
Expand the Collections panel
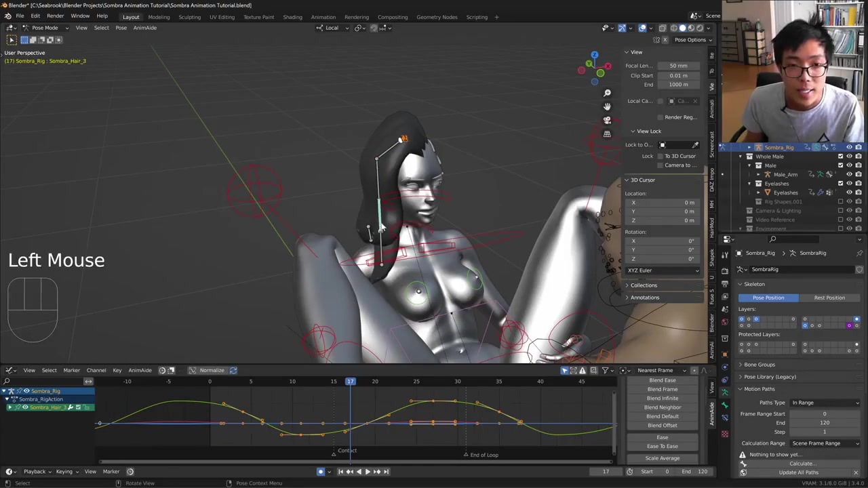[644, 285]
